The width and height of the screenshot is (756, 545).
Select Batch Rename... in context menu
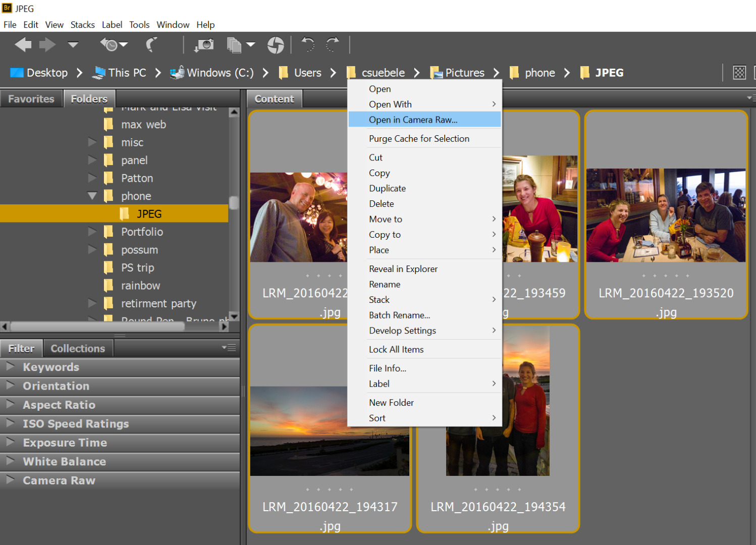pos(424,315)
